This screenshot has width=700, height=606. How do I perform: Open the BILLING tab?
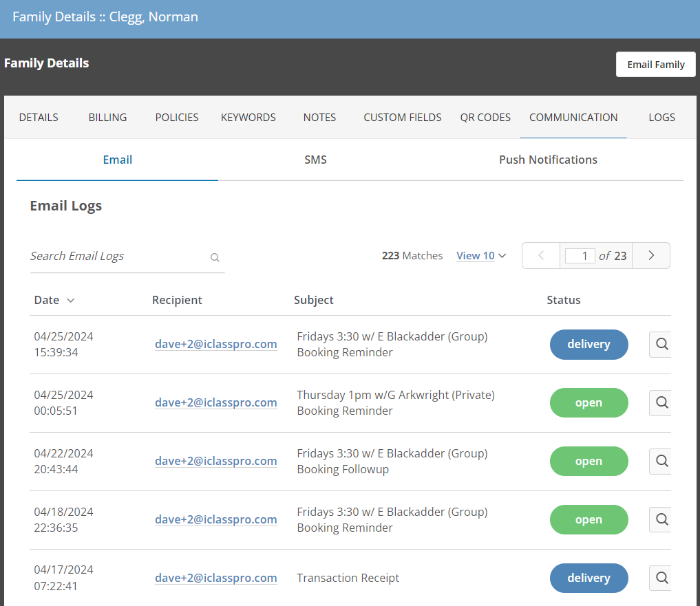[107, 118]
